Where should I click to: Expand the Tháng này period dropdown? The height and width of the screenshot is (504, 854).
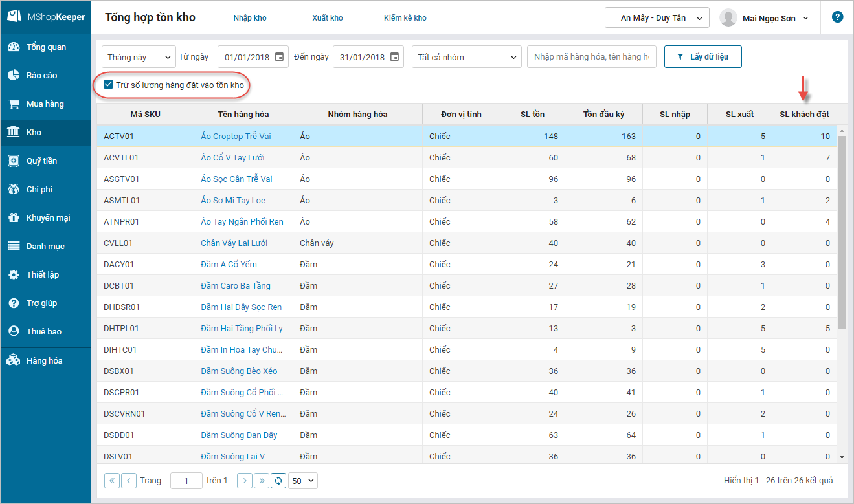(x=139, y=57)
